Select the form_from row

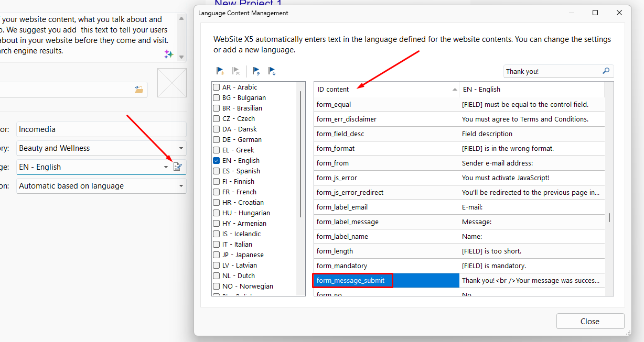[459, 163]
